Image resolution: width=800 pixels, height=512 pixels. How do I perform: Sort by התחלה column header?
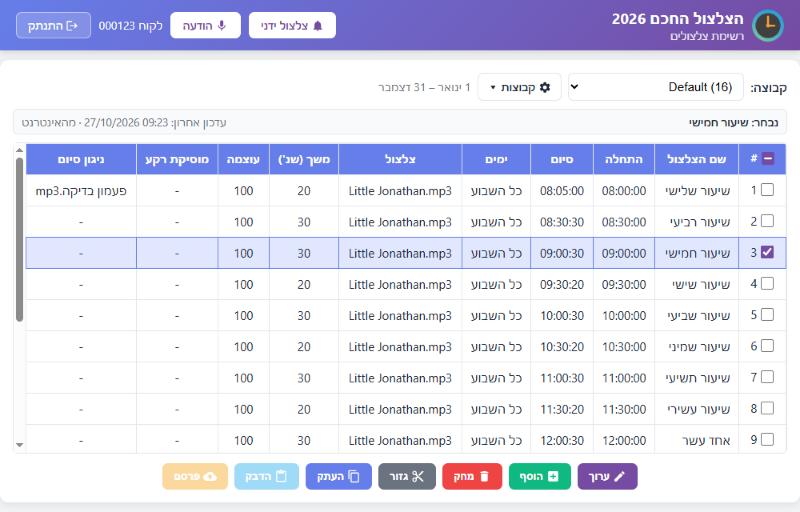623,159
